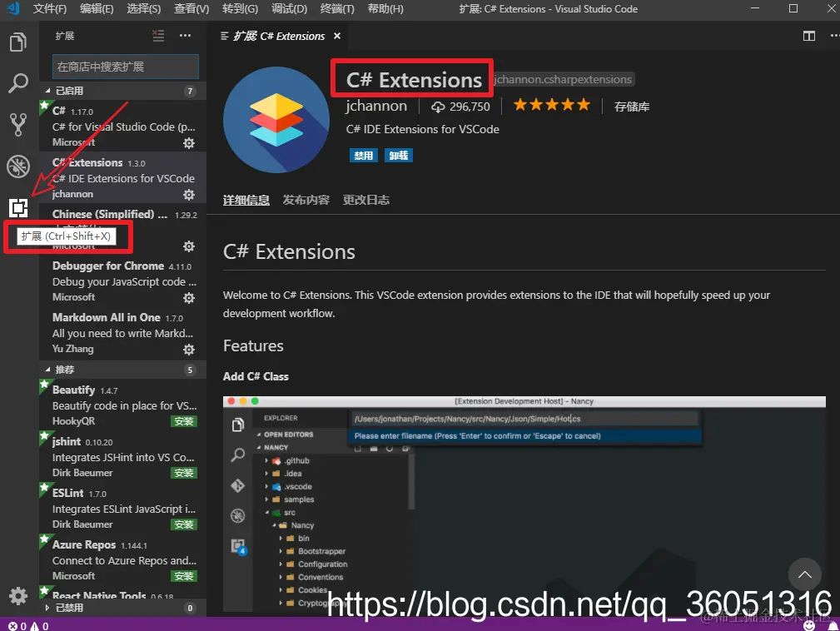Select ESLint in recommended list

[x=122, y=508]
